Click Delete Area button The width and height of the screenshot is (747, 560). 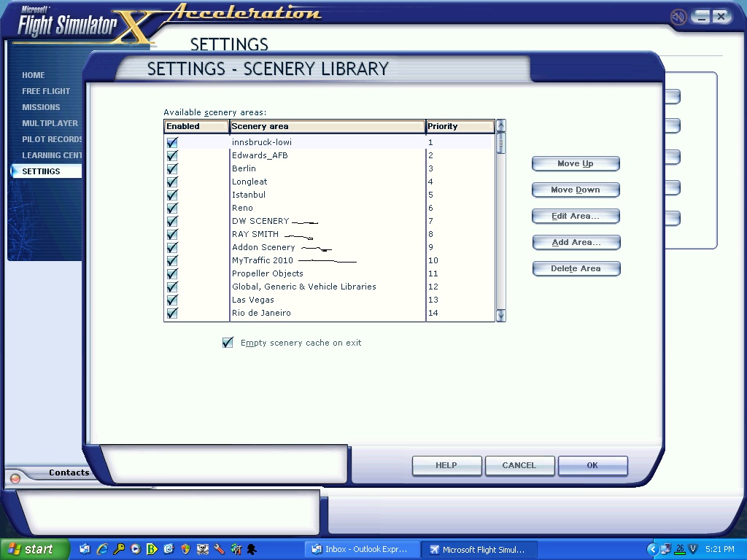pyautogui.click(x=576, y=268)
